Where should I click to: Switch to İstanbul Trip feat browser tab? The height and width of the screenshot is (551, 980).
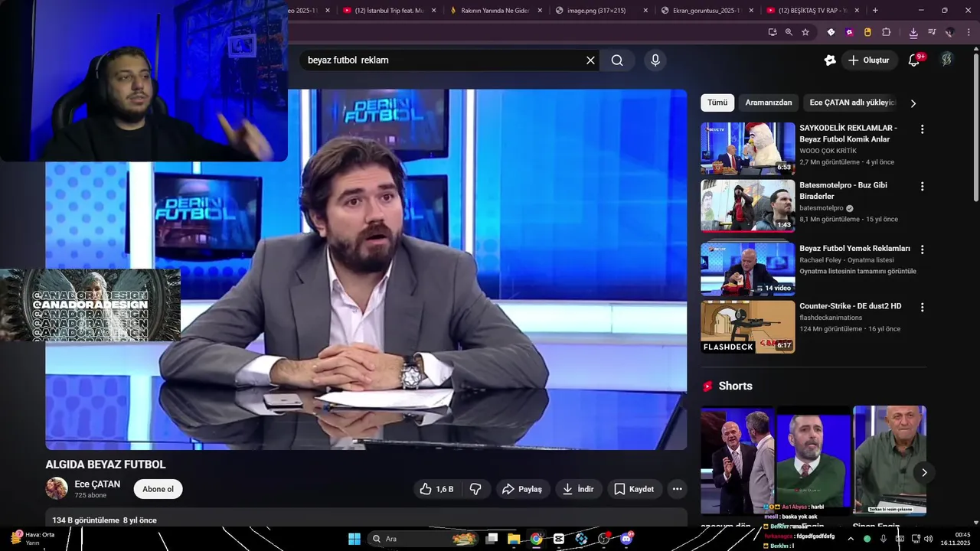pyautogui.click(x=390, y=10)
